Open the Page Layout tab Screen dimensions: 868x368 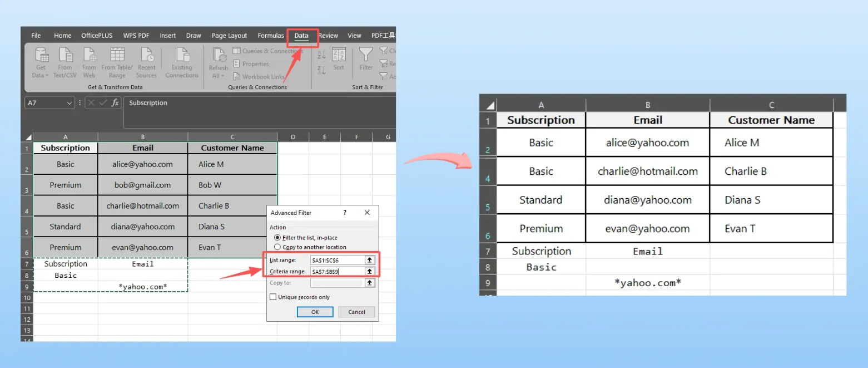click(x=229, y=35)
